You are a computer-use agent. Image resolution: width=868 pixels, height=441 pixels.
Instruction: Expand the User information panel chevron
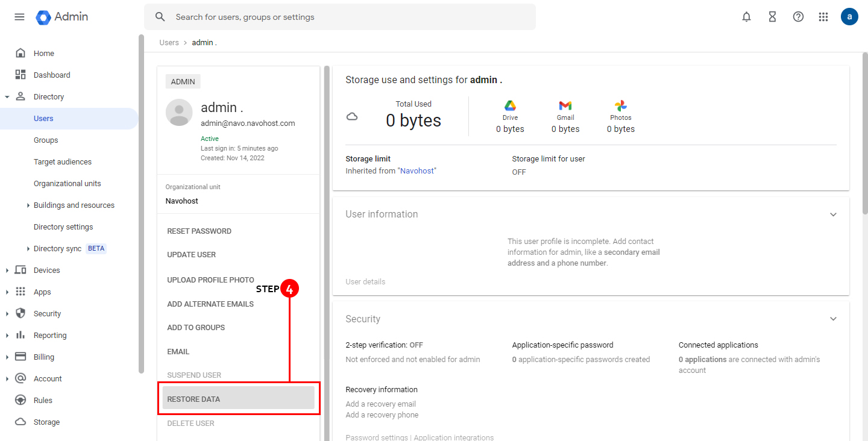tap(833, 214)
